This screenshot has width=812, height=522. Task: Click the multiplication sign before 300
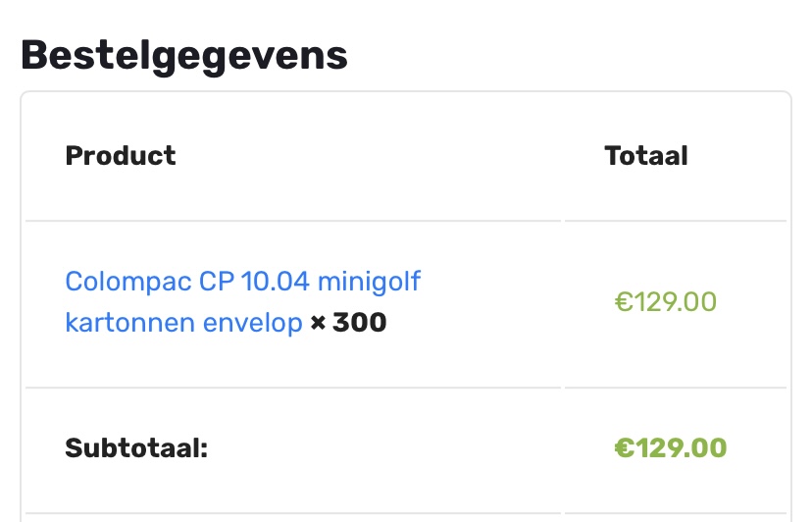click(x=318, y=323)
